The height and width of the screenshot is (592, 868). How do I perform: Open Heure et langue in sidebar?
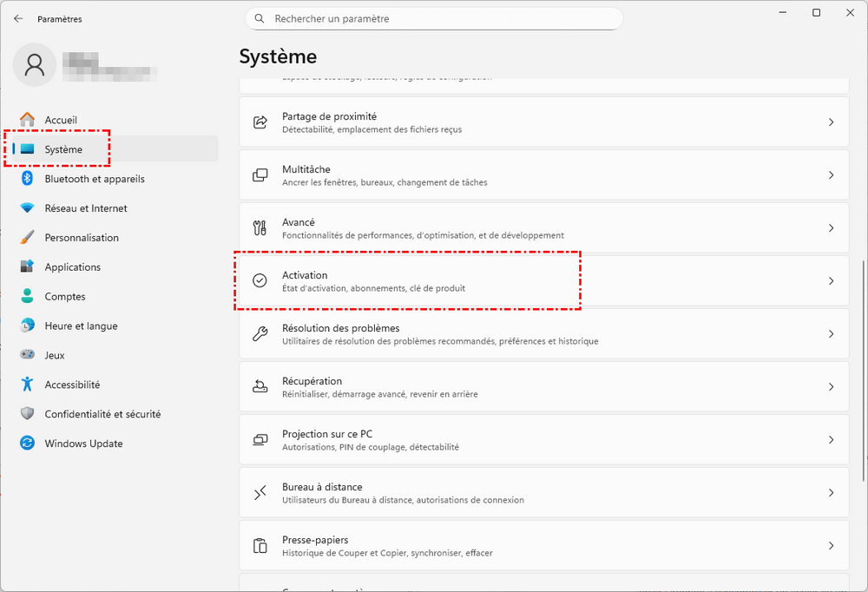point(81,326)
